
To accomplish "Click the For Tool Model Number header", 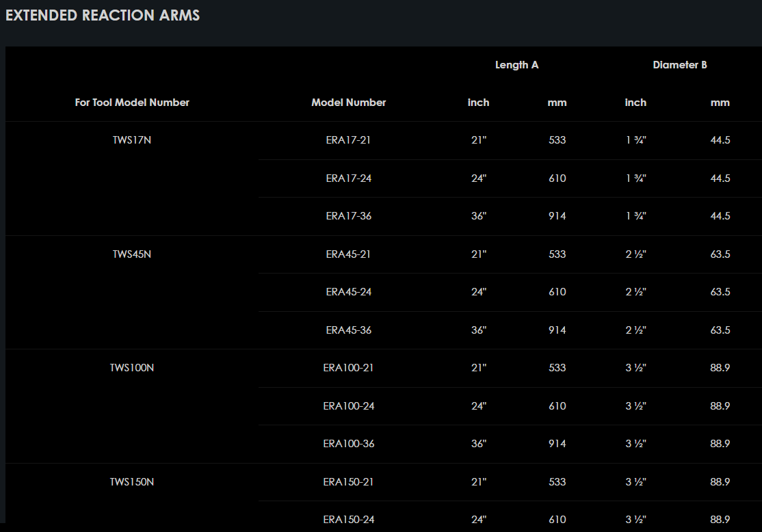I will click(x=132, y=103).
